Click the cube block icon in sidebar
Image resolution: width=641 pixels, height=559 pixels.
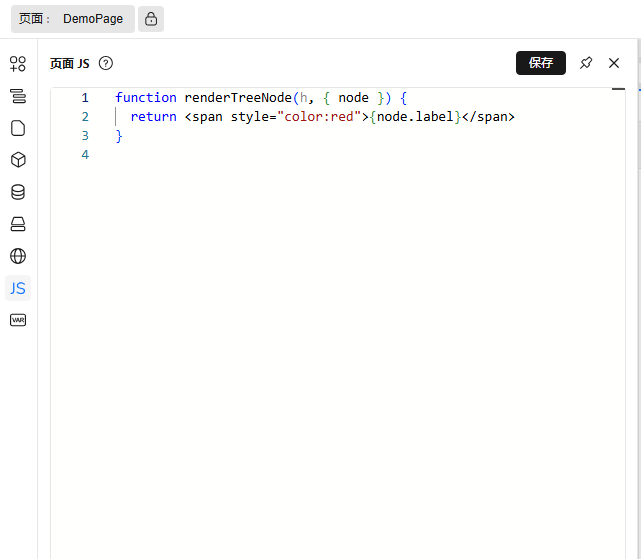point(18,160)
